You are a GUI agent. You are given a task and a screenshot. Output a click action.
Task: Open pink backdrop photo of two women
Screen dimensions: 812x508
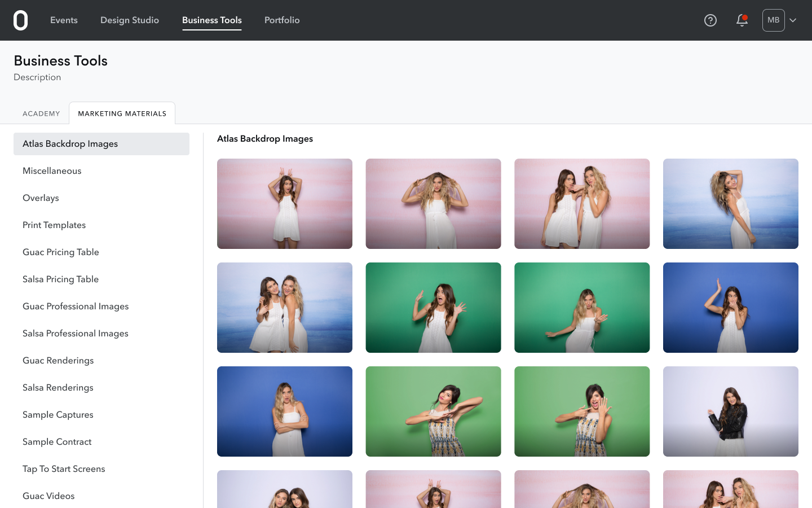(582, 204)
